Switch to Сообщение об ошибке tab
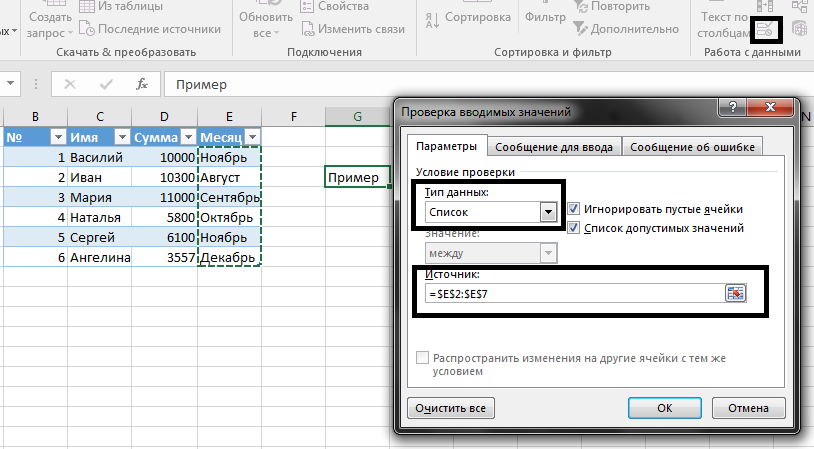Image resolution: width=814 pixels, height=449 pixels. [690, 147]
